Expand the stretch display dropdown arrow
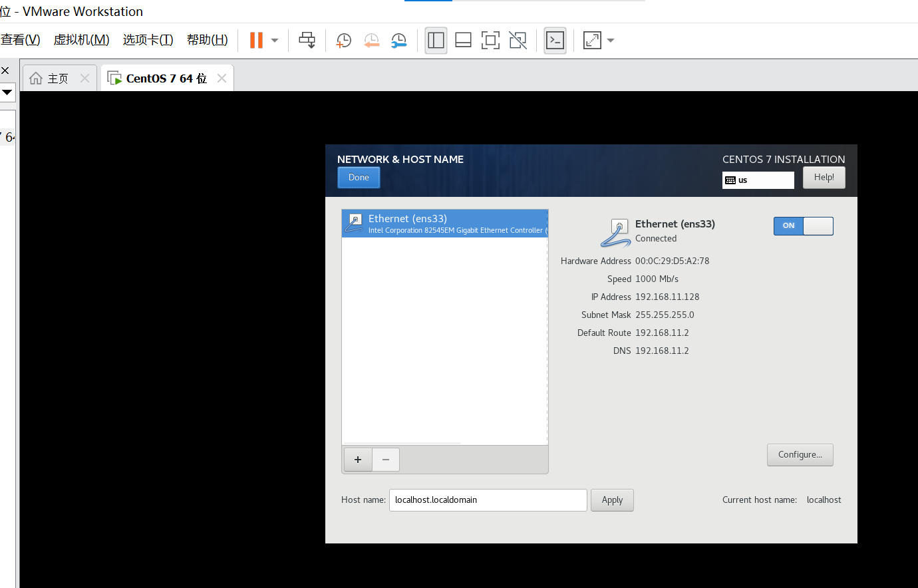 (x=611, y=41)
